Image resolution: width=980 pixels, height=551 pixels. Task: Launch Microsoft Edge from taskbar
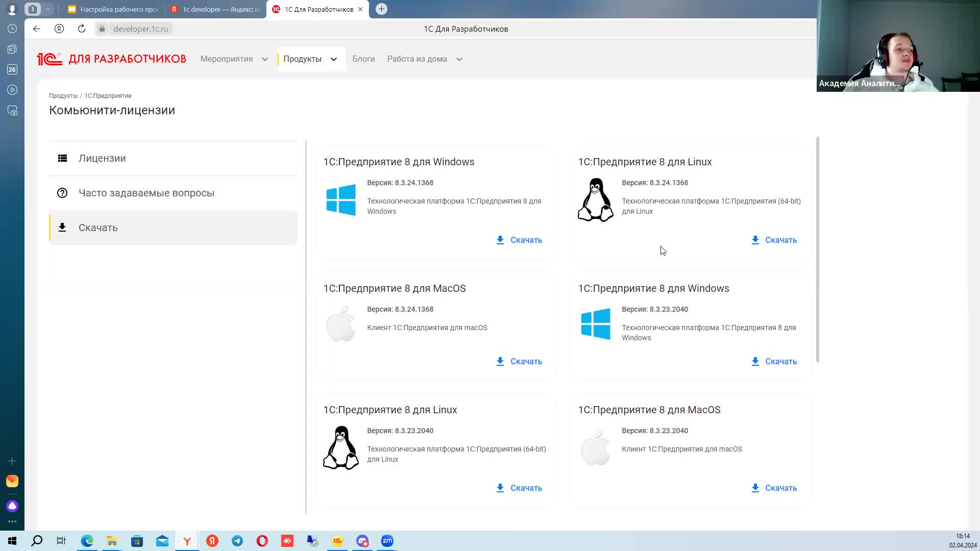pos(87,541)
